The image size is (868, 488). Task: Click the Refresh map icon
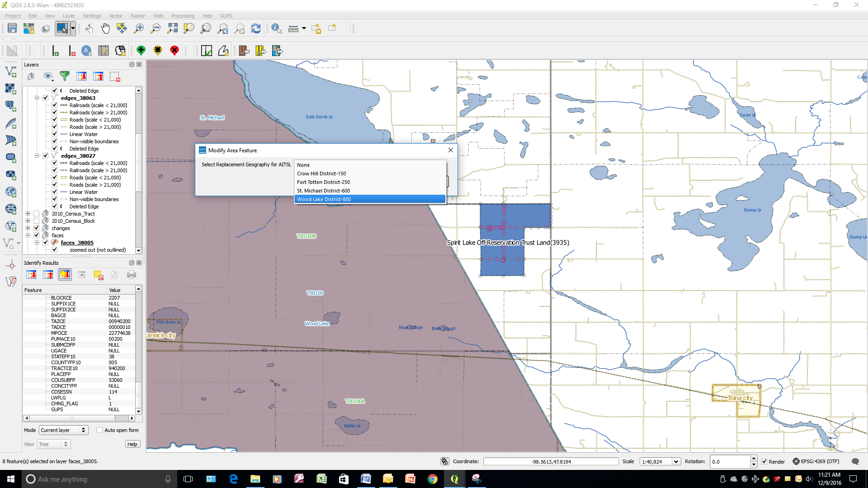pos(256,28)
